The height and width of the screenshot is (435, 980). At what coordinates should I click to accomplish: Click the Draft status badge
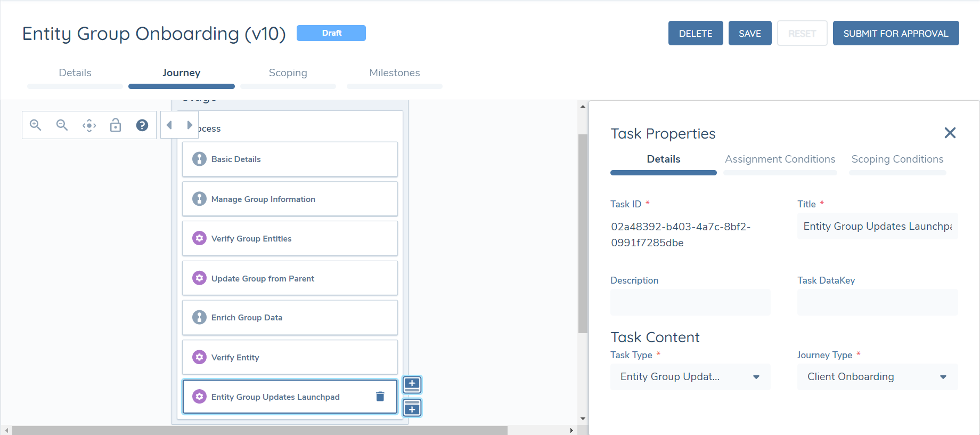coord(331,33)
